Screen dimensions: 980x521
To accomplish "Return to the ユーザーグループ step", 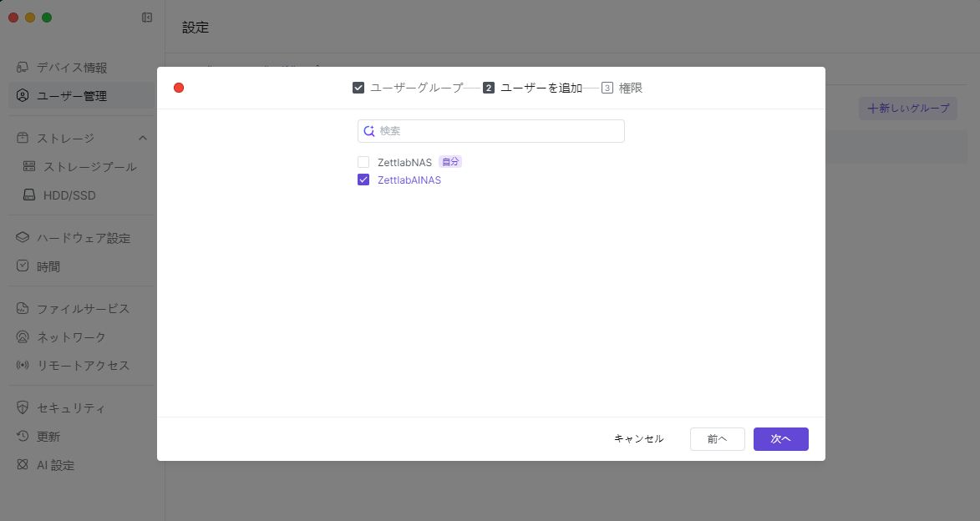I will 408,88.
